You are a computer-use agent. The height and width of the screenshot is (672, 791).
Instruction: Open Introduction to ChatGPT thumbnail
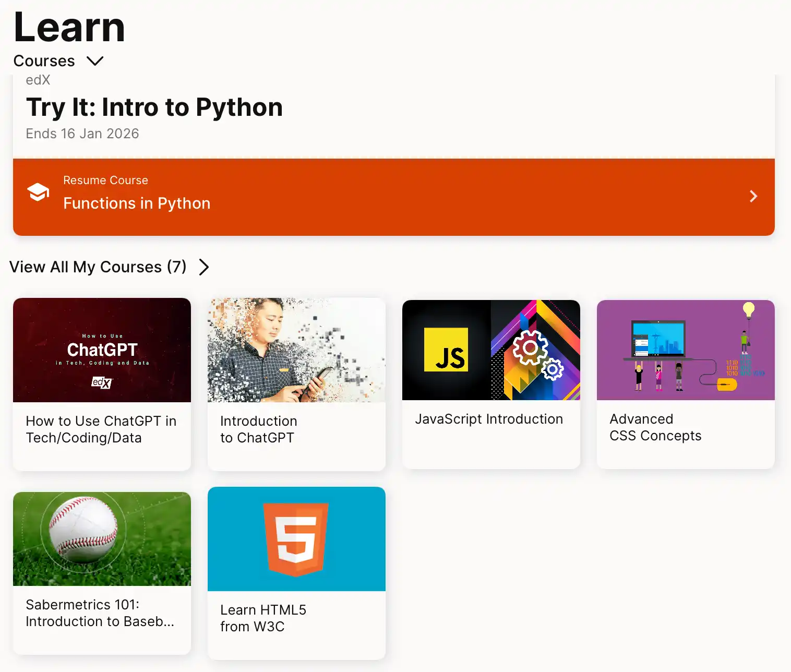point(296,350)
